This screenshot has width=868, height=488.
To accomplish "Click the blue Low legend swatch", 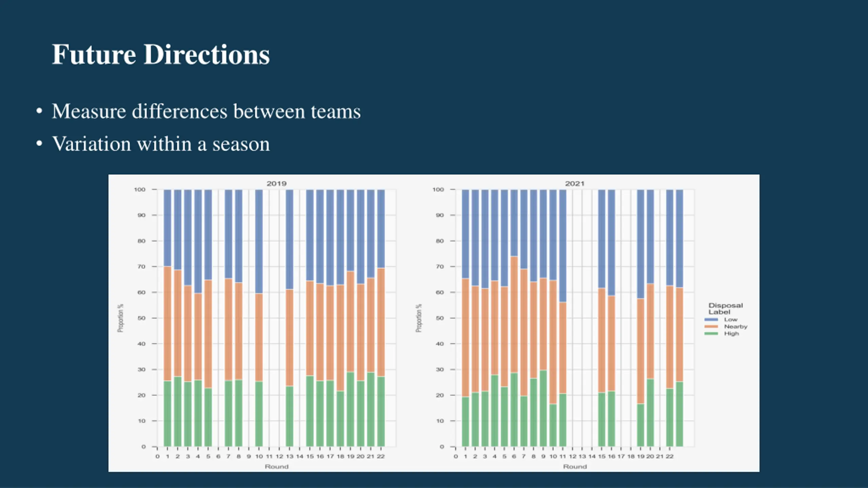I will click(711, 320).
